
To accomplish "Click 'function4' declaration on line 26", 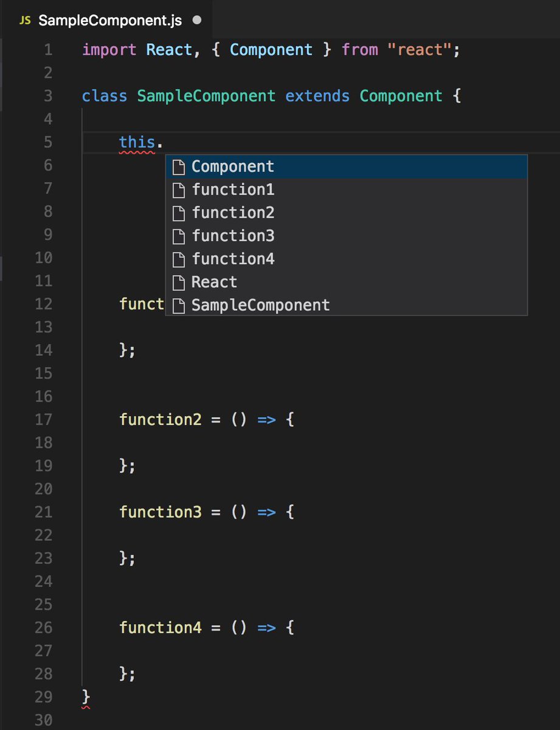I will click(161, 627).
